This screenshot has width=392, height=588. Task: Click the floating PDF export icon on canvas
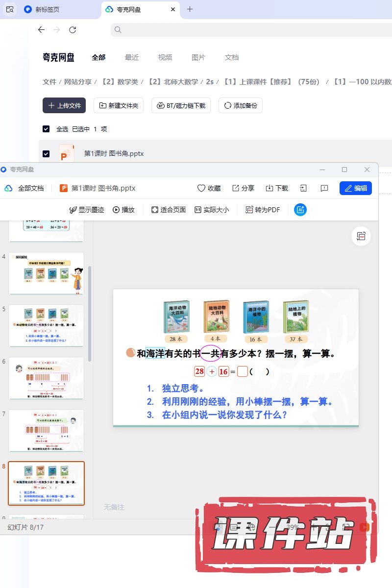click(361, 236)
